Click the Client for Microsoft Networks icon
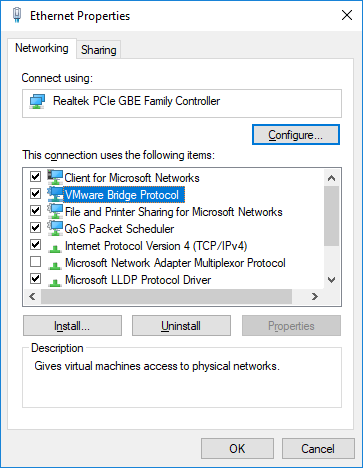 (x=55, y=177)
